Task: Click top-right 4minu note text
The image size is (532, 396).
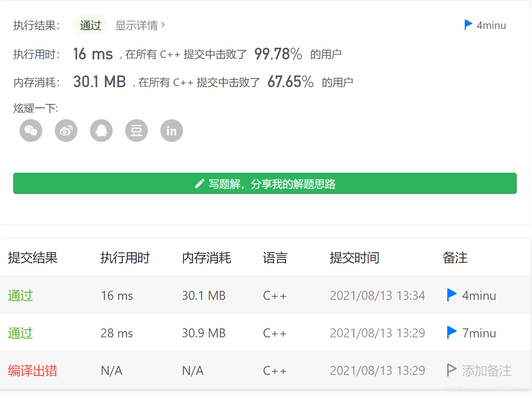Action: [x=491, y=25]
